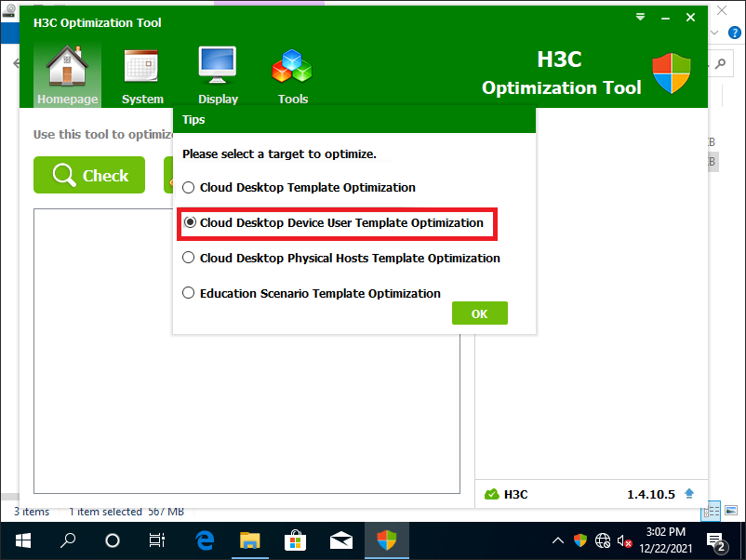Show hidden tray icons

pyautogui.click(x=557, y=540)
